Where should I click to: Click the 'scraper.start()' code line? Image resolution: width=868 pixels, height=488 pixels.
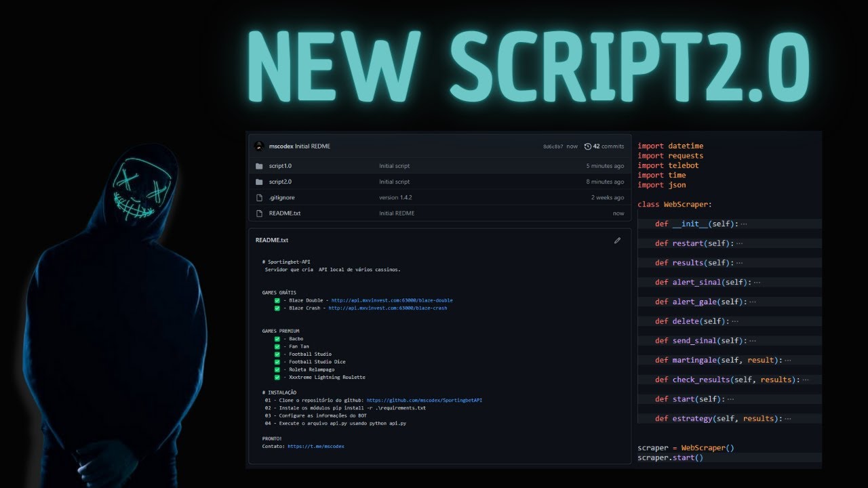[670, 457]
